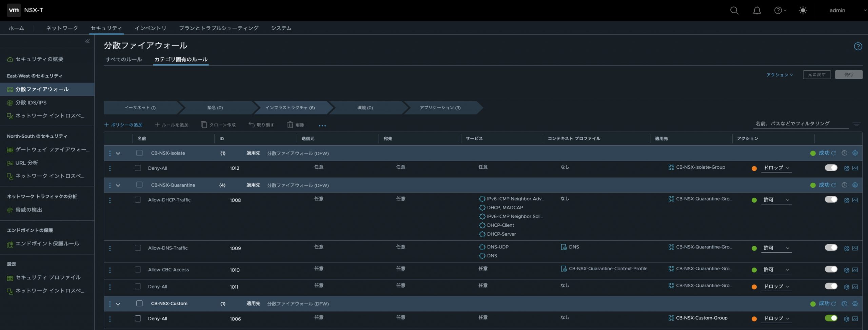This screenshot has width=868, height=330.
Task: Select the CB-NSX-Custom policy checkbox
Action: [139, 304]
